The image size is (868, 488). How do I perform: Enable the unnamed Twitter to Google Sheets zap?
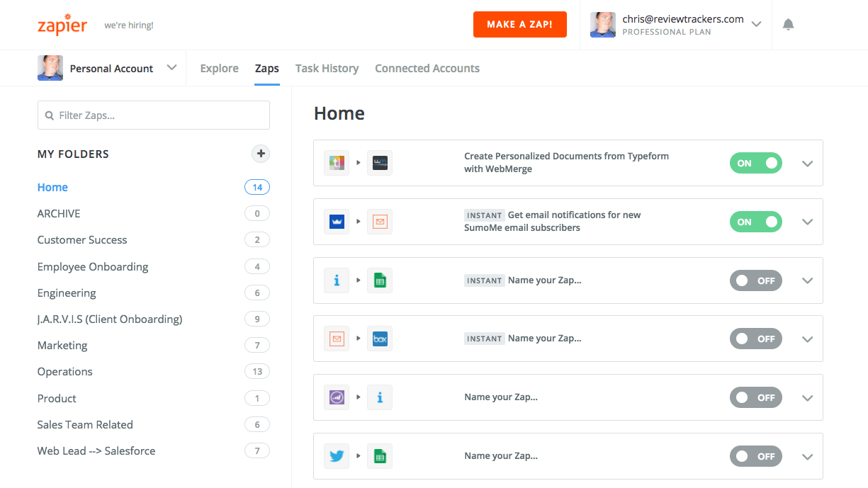tap(756, 456)
